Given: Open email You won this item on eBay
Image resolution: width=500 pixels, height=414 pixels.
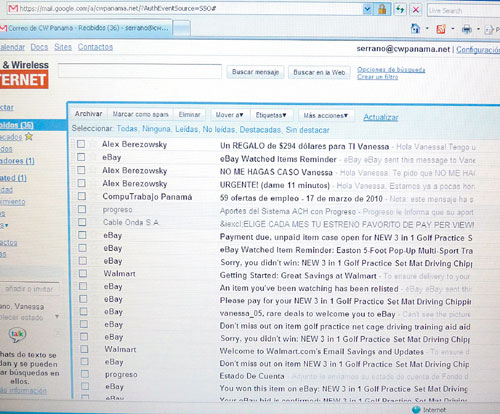Looking at the screenshot, I should coord(343,389).
